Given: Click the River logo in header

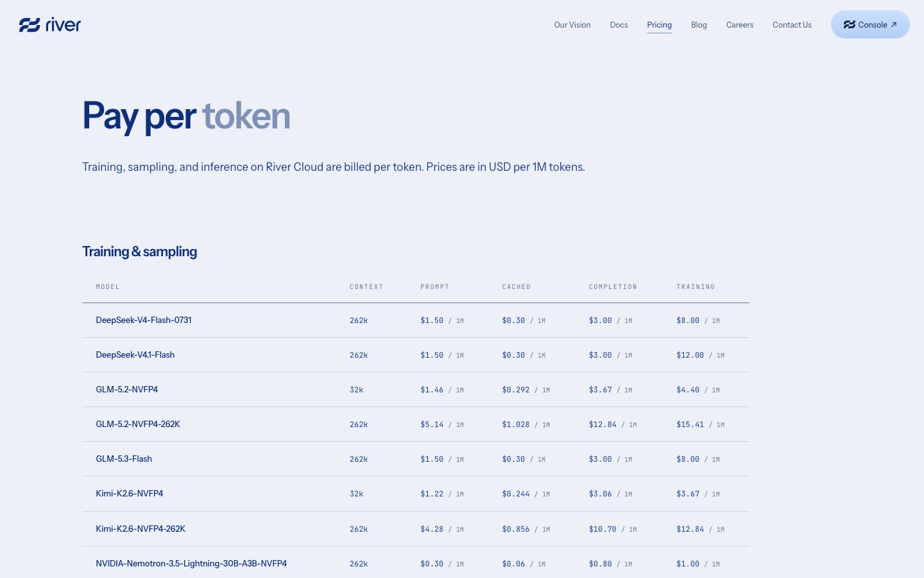Looking at the screenshot, I should (x=50, y=25).
